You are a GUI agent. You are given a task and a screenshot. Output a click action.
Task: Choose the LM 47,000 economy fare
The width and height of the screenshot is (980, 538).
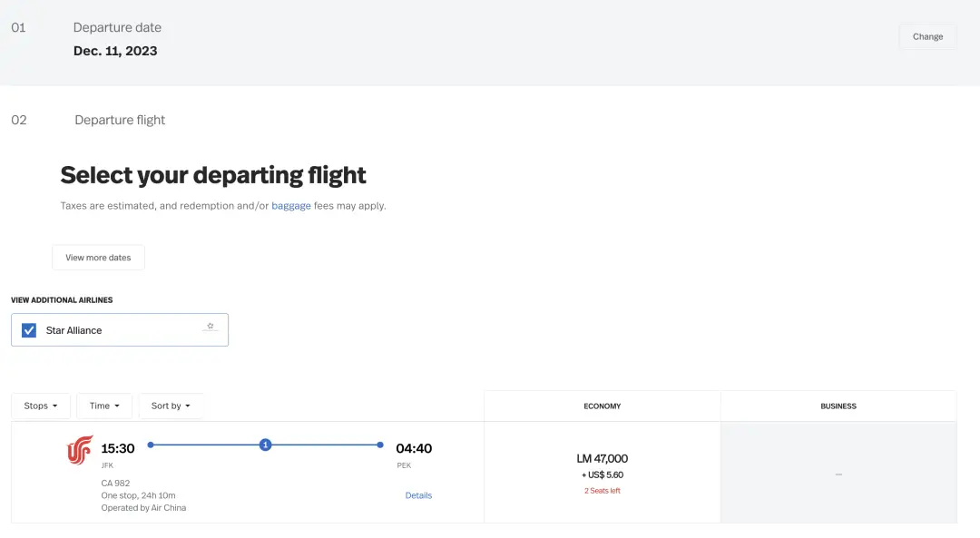coord(603,473)
